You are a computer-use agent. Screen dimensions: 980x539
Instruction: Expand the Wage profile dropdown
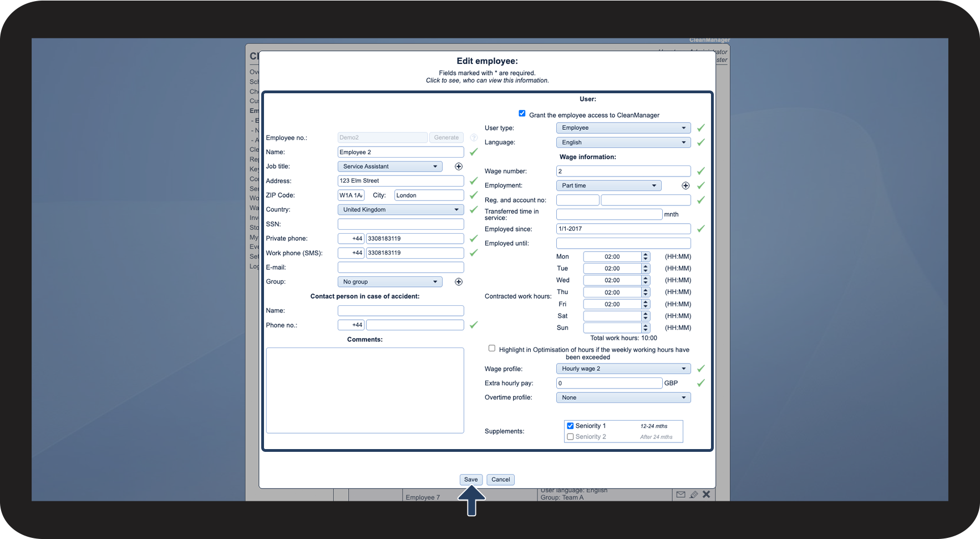click(x=623, y=369)
